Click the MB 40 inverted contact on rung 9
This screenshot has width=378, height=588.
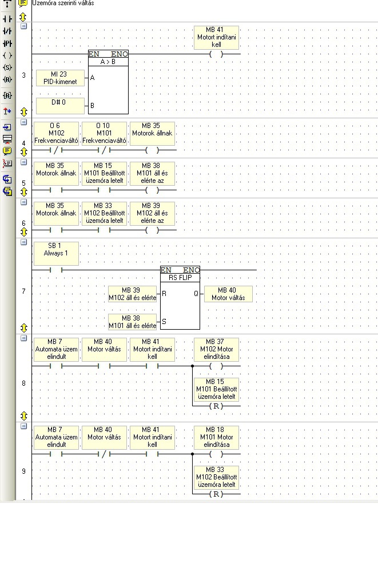click(104, 454)
